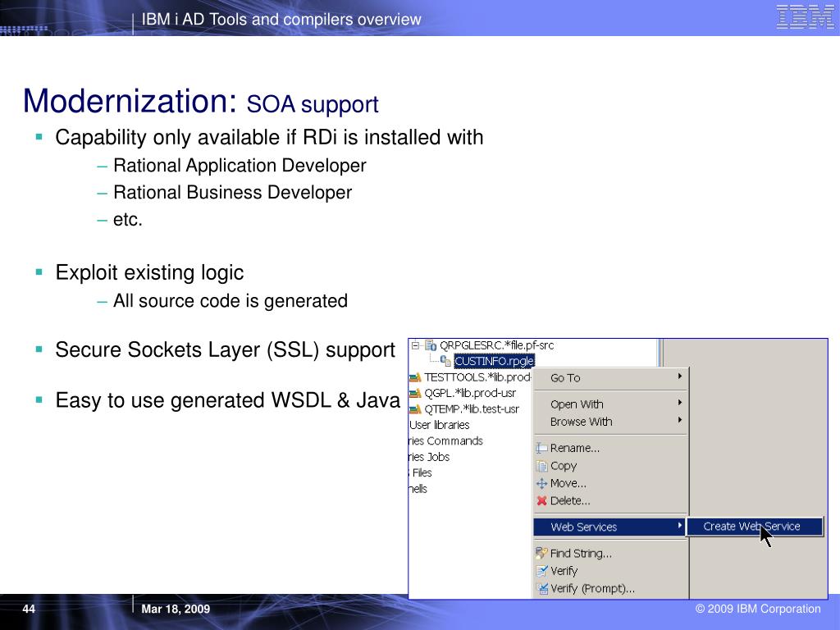Screen dimensions: 840x630
Task: Click the 'Secure Sockets Layer (SSL) support' bullet
Action: (226, 349)
